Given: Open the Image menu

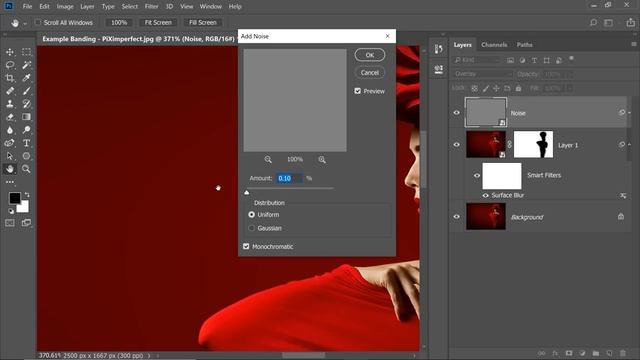Looking at the screenshot, I should click(65, 7).
